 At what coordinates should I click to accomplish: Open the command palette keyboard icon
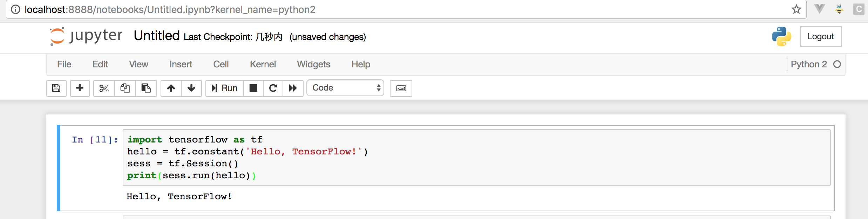pyautogui.click(x=401, y=88)
